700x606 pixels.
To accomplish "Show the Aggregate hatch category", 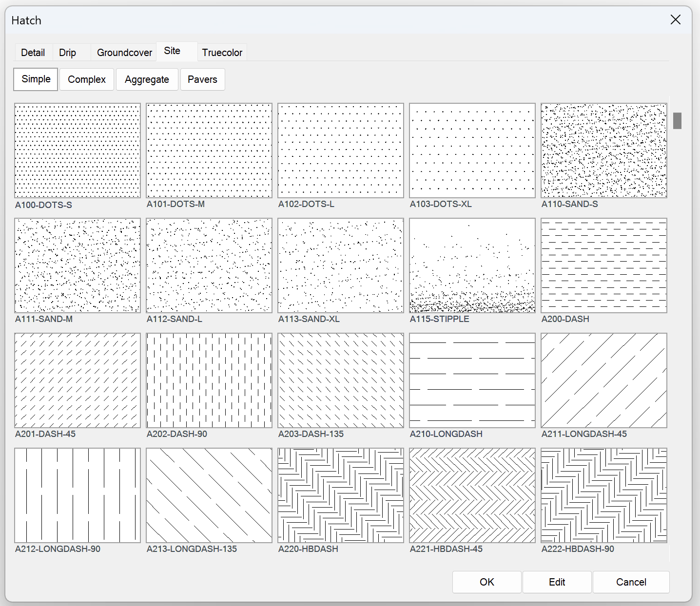I will tap(147, 79).
